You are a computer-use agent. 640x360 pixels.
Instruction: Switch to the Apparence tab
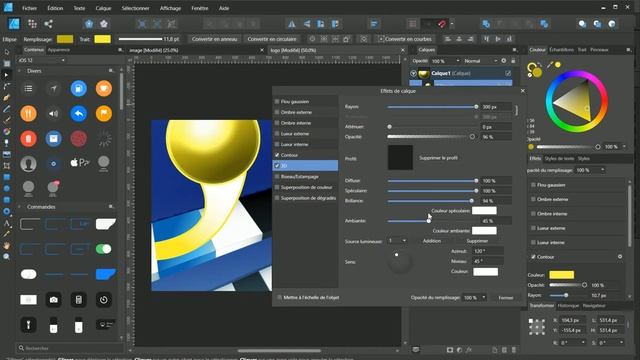pyautogui.click(x=59, y=50)
